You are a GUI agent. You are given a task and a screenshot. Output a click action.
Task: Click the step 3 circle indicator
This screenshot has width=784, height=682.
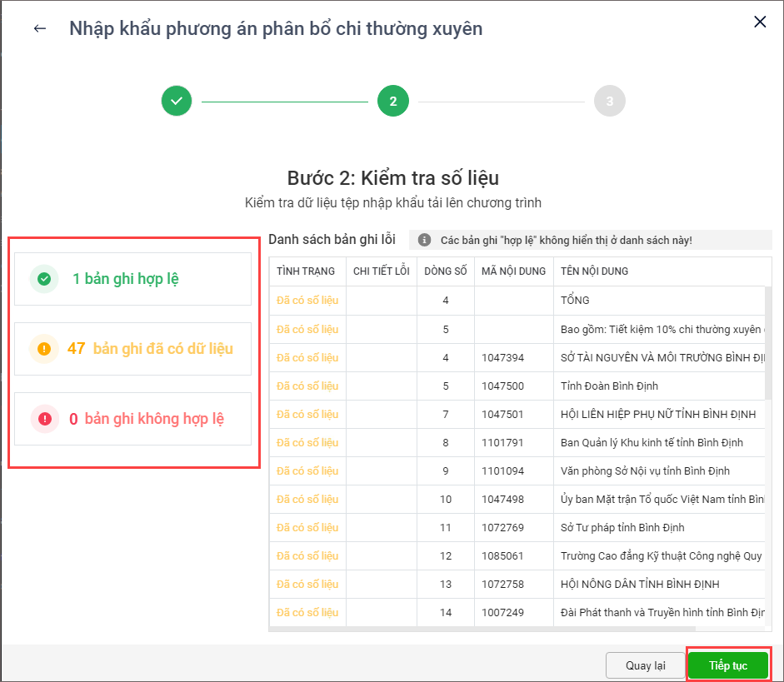(x=609, y=101)
